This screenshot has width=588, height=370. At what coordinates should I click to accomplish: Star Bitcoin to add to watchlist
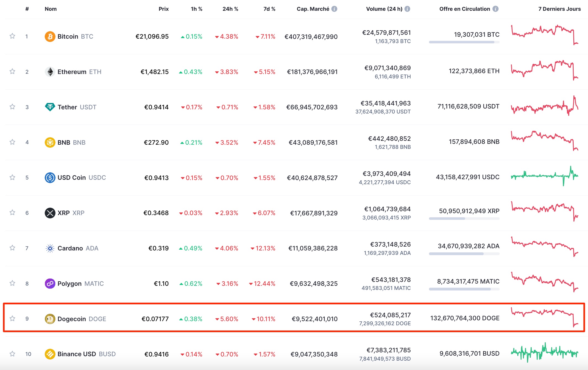12,36
